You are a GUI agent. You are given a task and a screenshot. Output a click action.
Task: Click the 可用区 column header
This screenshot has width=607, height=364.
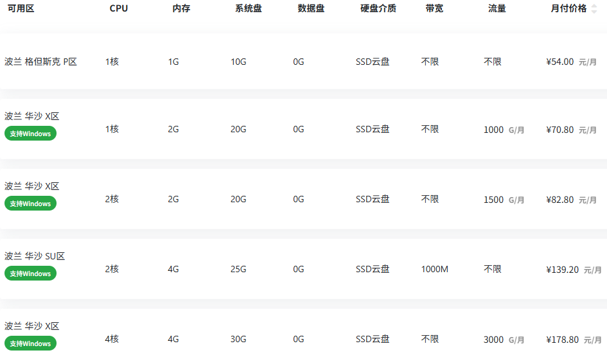(x=21, y=8)
